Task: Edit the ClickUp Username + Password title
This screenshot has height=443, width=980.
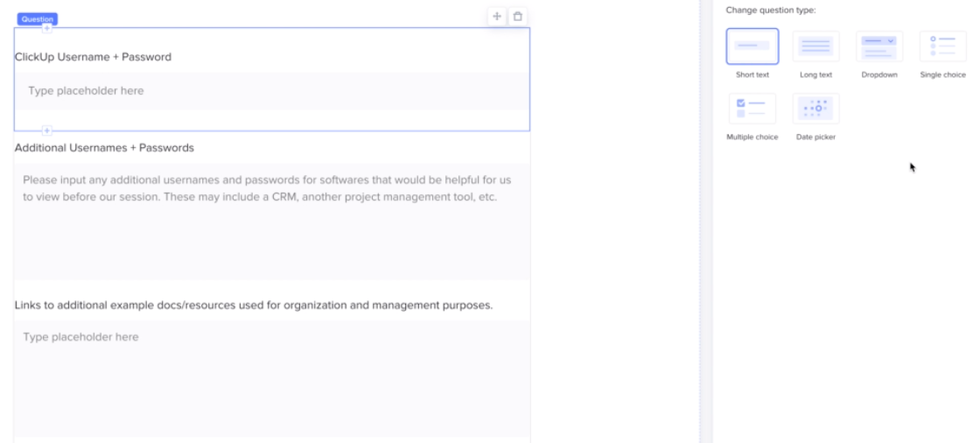Action: coord(93,57)
